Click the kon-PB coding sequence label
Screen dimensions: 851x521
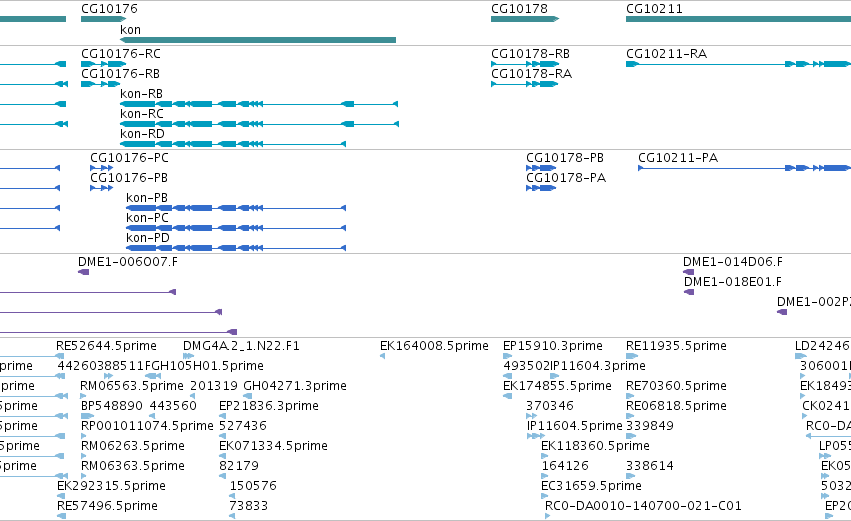(x=147, y=198)
